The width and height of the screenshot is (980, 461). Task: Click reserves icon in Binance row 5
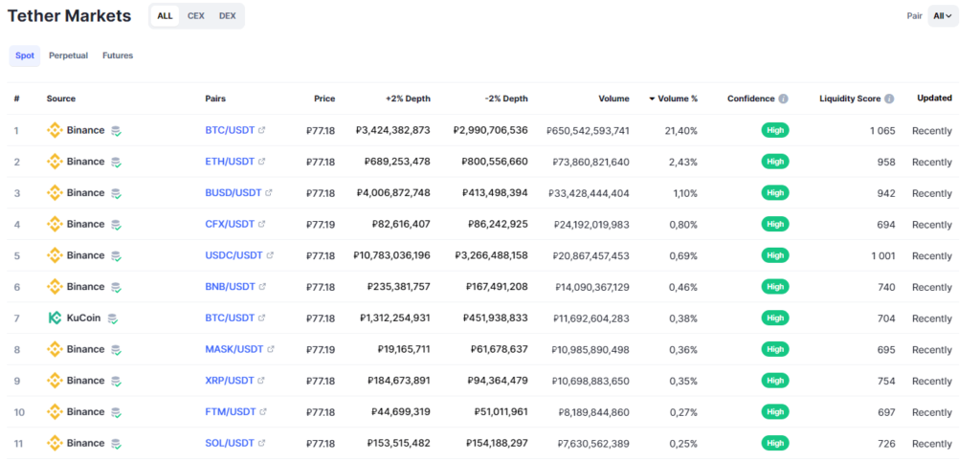(x=116, y=255)
